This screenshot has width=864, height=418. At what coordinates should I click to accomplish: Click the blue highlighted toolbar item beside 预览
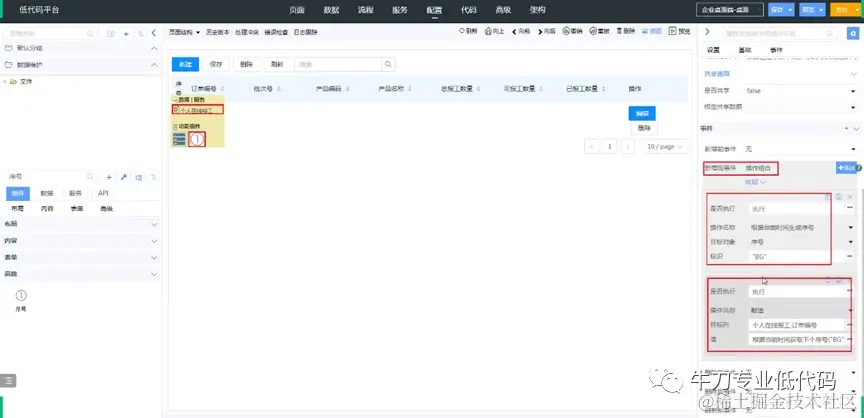coord(652,31)
